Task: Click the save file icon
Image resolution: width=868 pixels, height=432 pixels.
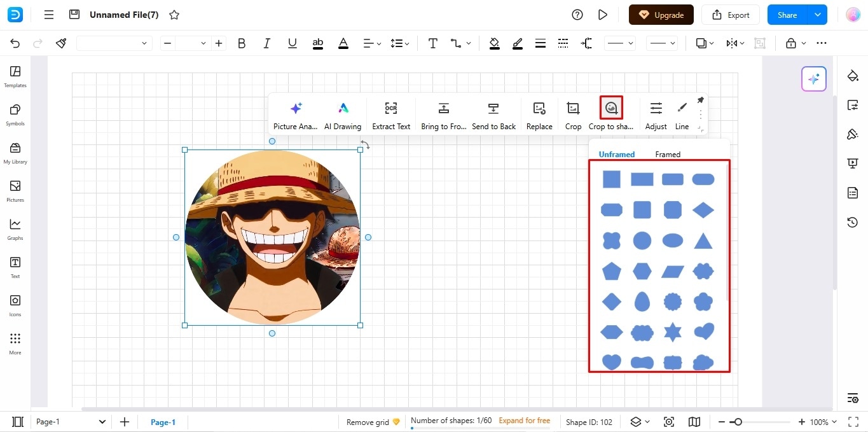Action: pos(74,14)
